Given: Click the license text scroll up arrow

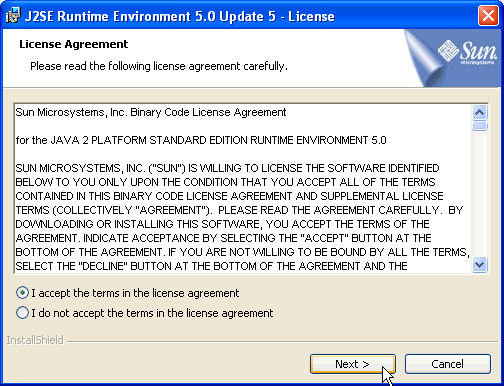Looking at the screenshot, I should point(480,112).
